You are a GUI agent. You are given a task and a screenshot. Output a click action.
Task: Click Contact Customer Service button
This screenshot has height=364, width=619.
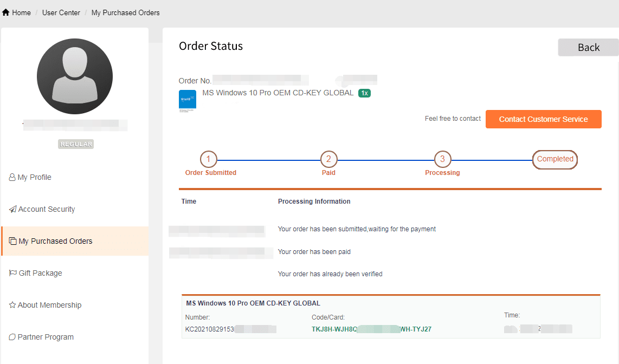click(543, 119)
